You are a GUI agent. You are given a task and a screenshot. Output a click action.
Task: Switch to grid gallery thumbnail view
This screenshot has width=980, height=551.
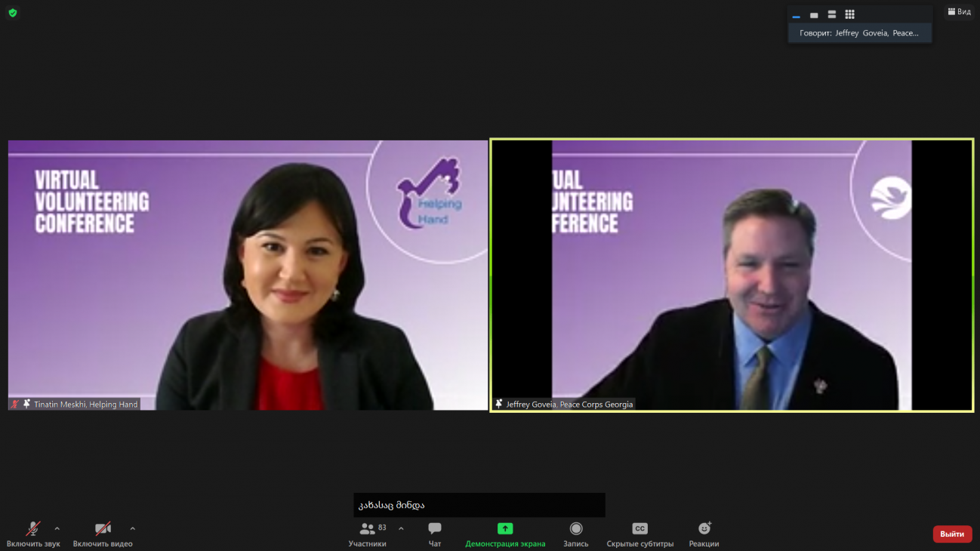tap(849, 15)
